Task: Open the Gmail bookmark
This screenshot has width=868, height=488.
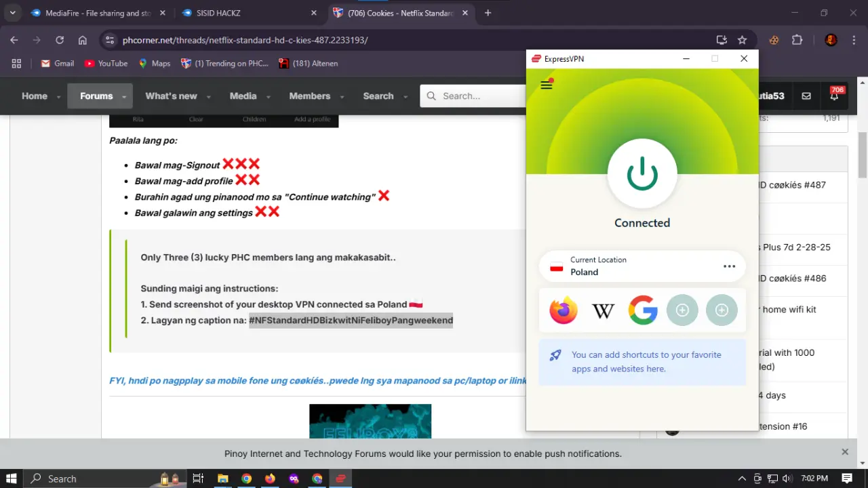Action: (x=58, y=63)
